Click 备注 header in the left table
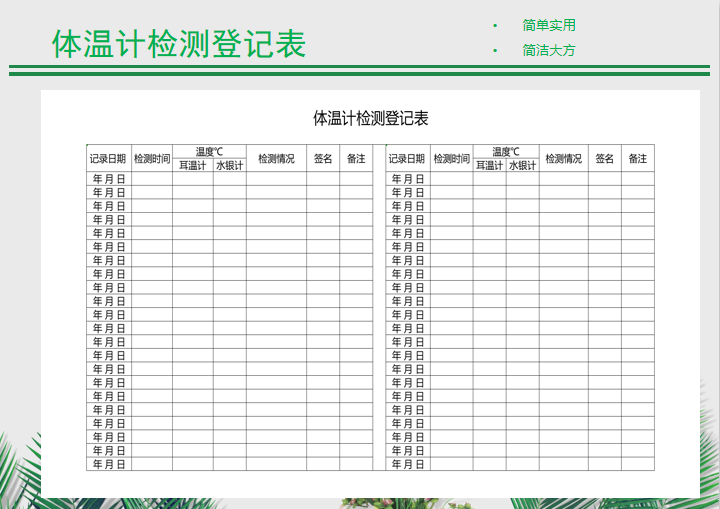This screenshot has width=720, height=509. coord(356,158)
